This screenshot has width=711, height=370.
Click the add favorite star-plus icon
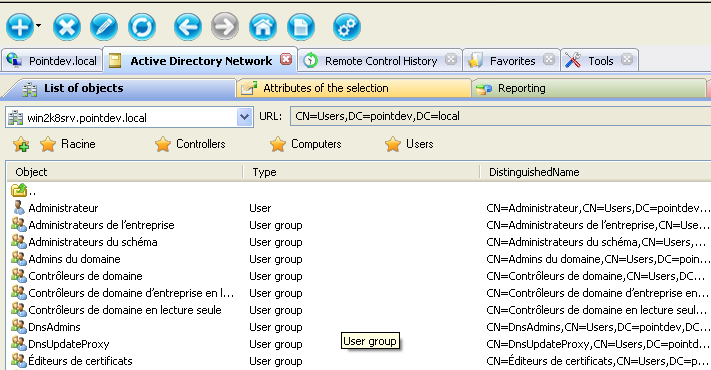21,145
